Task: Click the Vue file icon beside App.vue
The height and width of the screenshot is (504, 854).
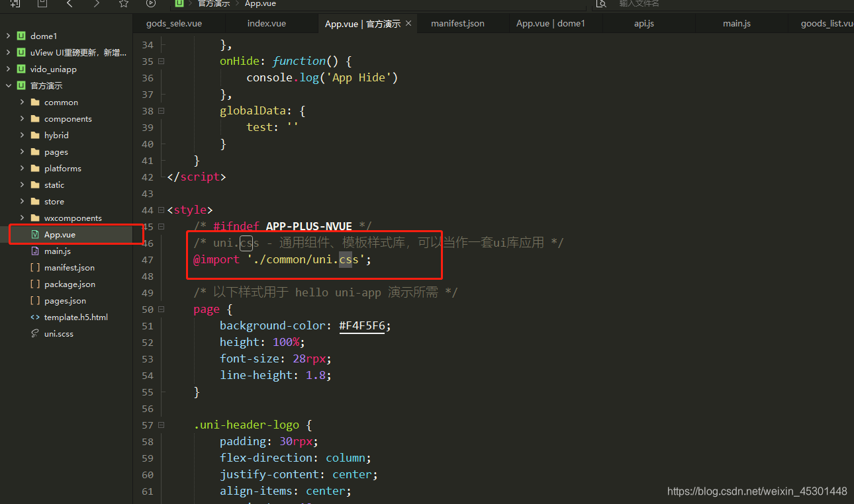Action: point(35,234)
